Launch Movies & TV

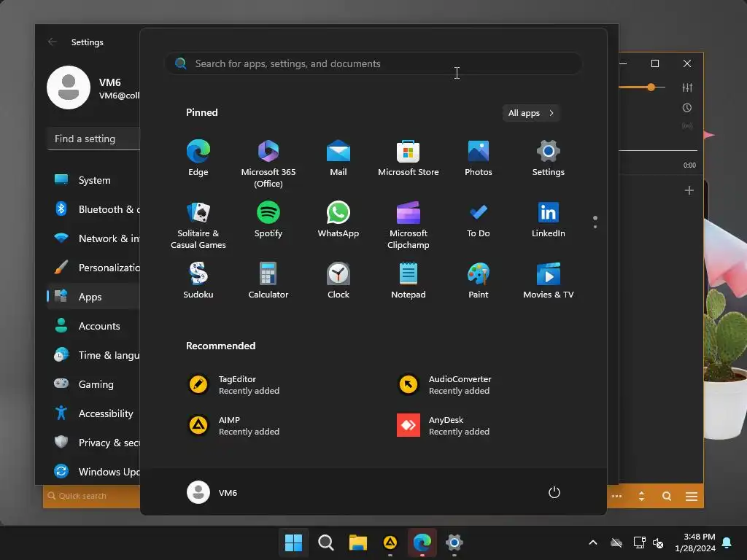(x=549, y=281)
